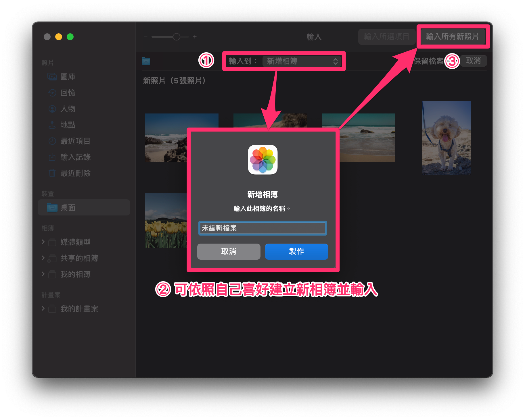Viewport: 525px width, 420px height.
Task: Click the 媒體類型 album label
Action: click(75, 242)
